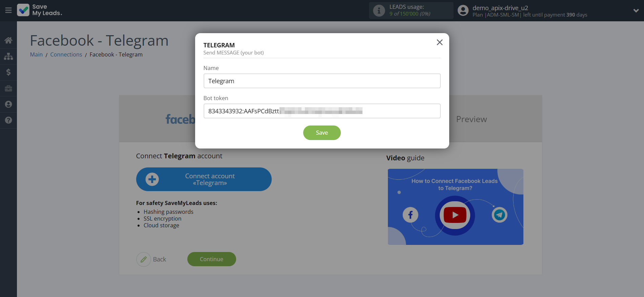This screenshot has height=297, width=644.
Task: Open the Connections breadcrumb link
Action: click(x=66, y=54)
